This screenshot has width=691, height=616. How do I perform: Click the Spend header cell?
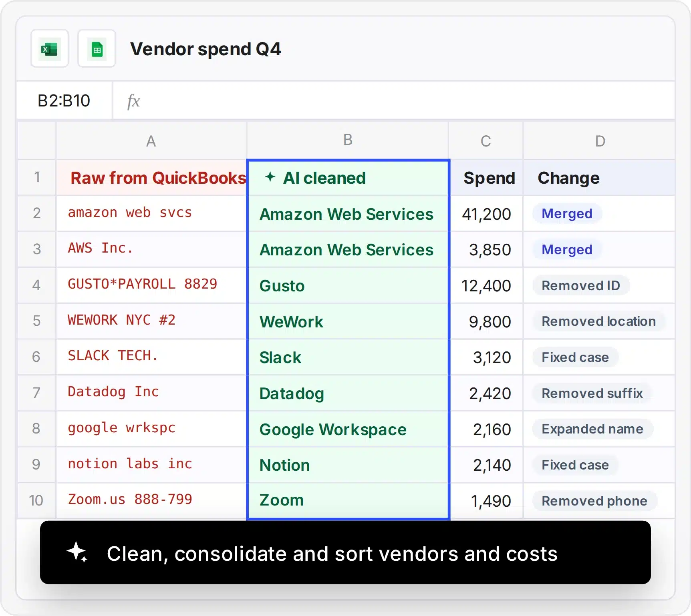[486, 178]
